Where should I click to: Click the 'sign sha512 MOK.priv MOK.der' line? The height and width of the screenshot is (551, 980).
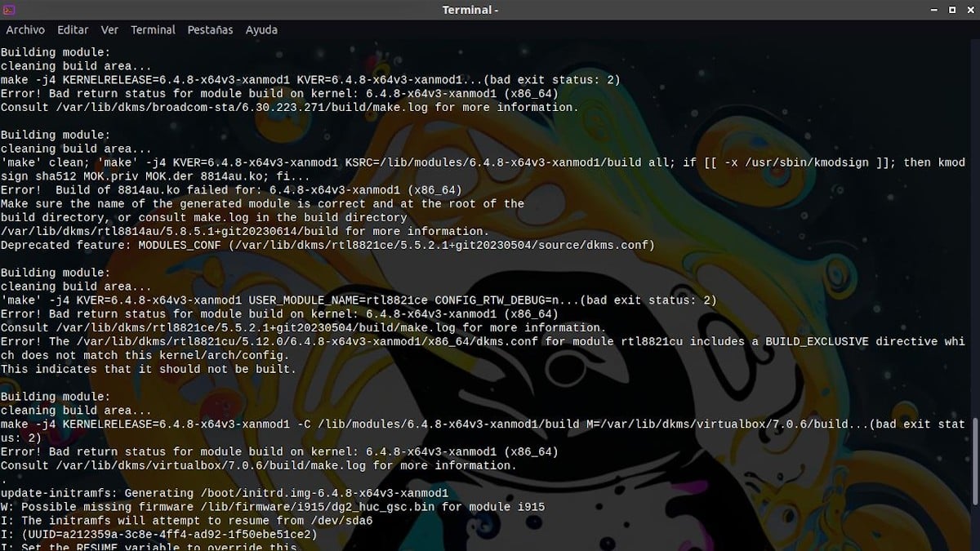(155, 176)
